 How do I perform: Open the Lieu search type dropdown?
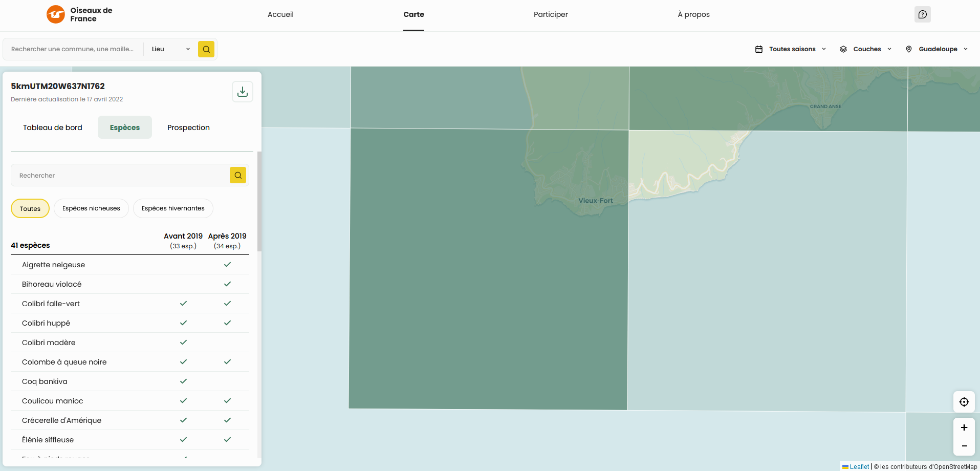pyautogui.click(x=170, y=49)
